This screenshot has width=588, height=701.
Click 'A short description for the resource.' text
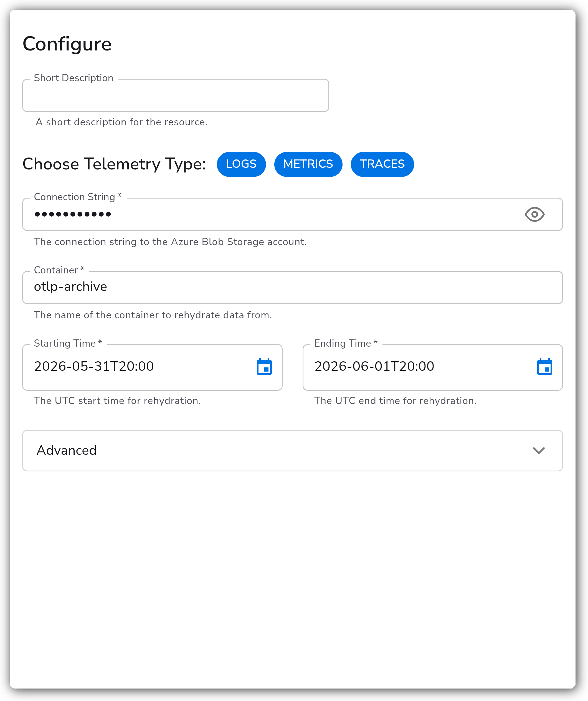pyautogui.click(x=121, y=122)
